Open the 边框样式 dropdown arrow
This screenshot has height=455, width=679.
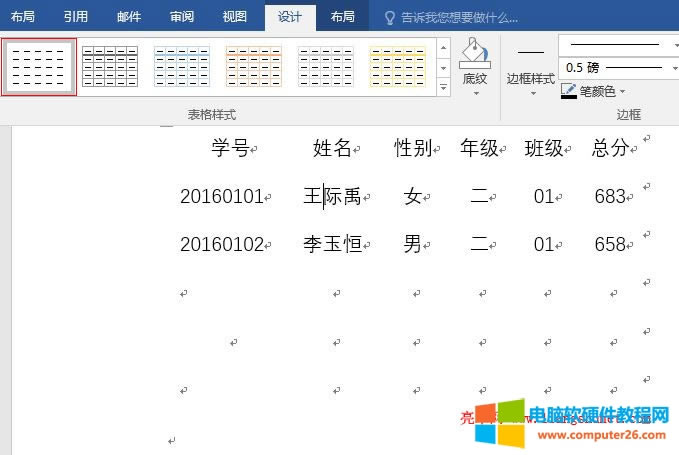[x=533, y=94]
